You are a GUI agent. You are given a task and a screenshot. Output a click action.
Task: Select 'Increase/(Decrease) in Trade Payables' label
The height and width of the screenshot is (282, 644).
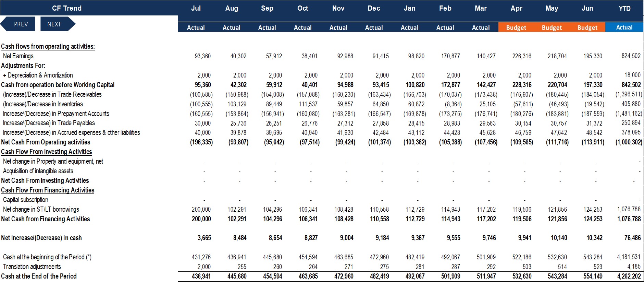tap(49, 123)
